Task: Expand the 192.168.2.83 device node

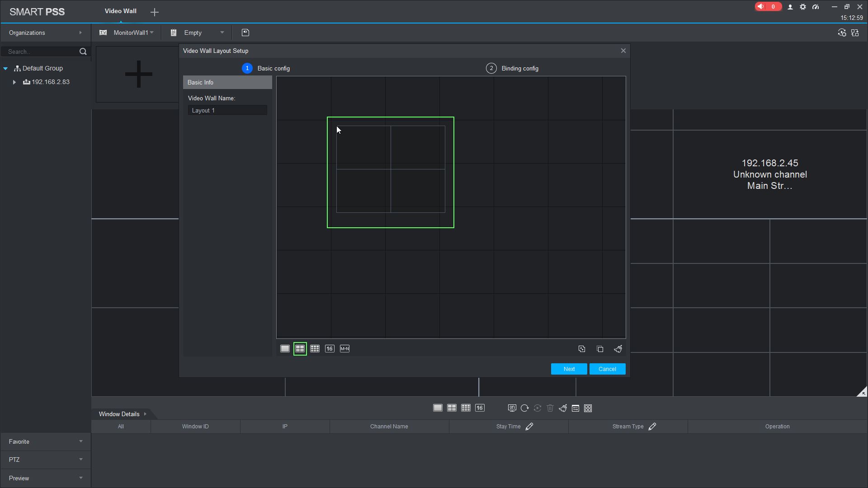Action: click(14, 82)
